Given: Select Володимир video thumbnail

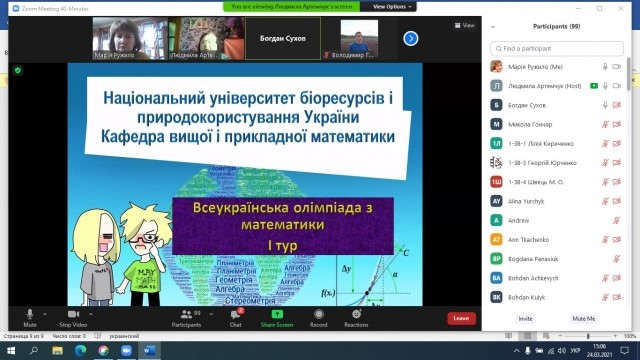Looking at the screenshot, I should 359,38.
